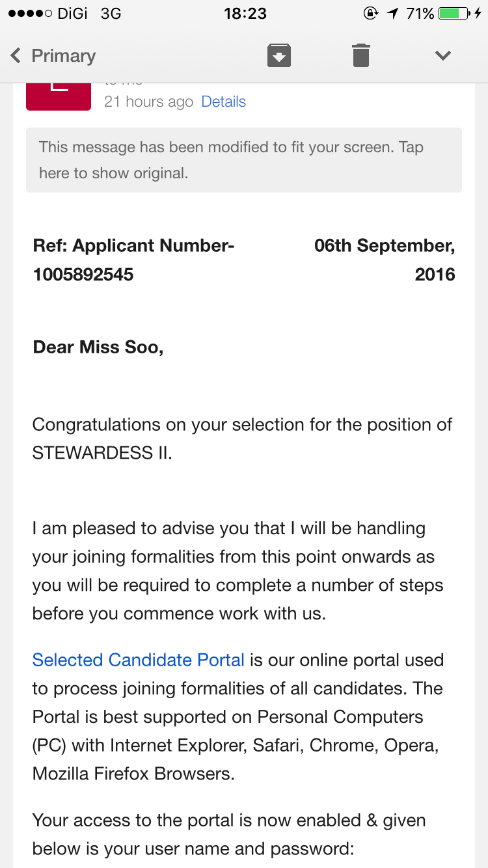488x868 pixels.
Task: Delete the email with trash icon
Action: [361, 55]
